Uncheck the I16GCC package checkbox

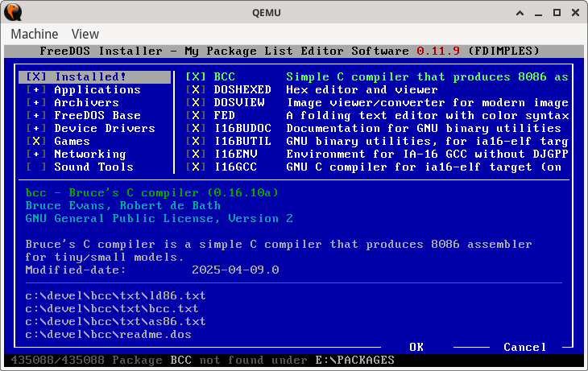click(x=196, y=167)
